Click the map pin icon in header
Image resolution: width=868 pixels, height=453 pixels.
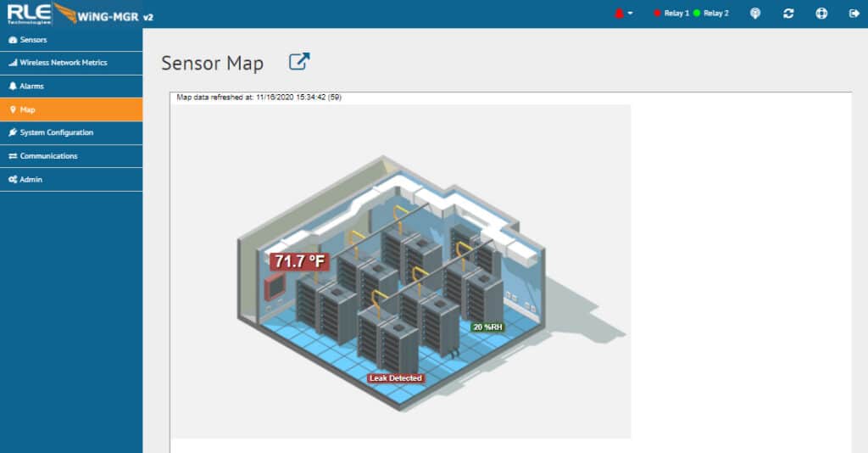tap(755, 14)
